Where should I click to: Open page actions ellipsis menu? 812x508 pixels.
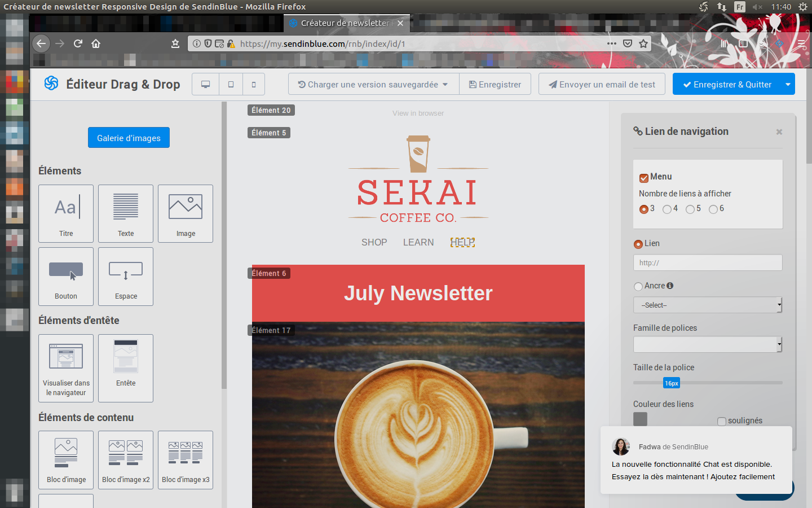[612, 43]
